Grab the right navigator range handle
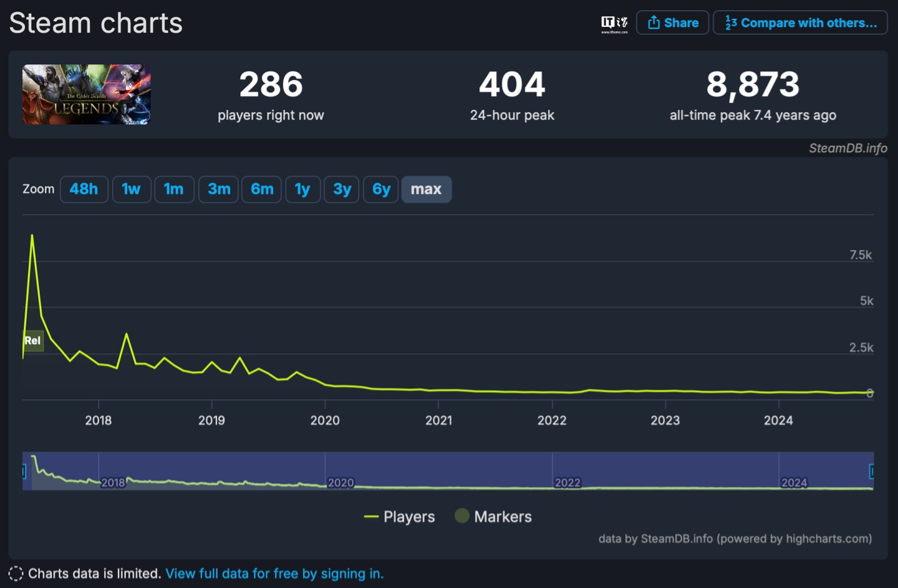 coord(871,471)
